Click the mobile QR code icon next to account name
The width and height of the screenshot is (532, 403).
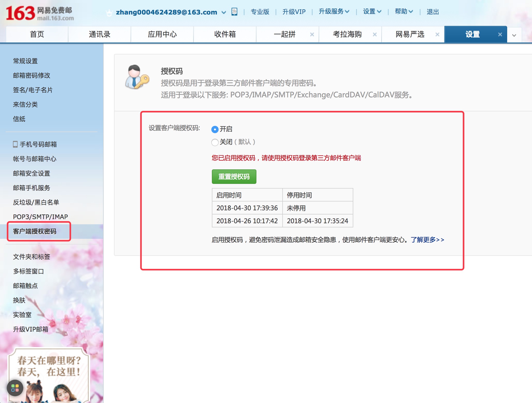click(234, 12)
